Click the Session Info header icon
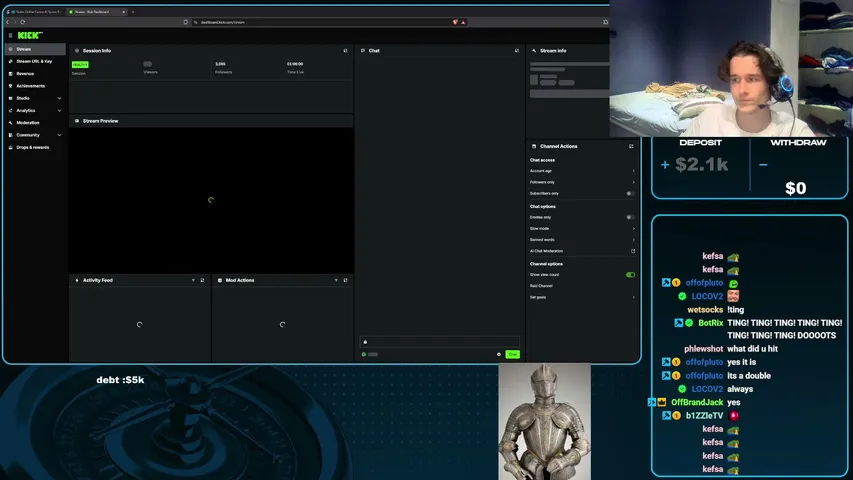This screenshot has width=853, height=480. (77, 51)
